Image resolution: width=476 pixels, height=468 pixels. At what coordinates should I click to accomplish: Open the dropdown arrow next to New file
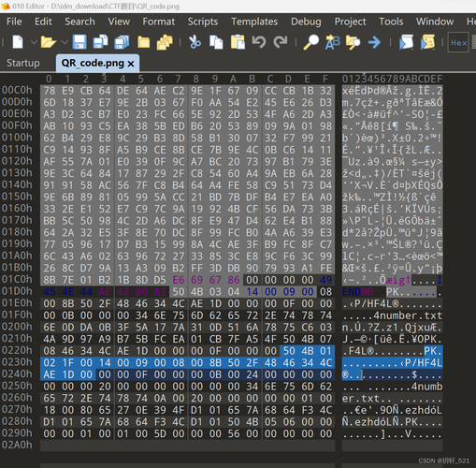click(x=34, y=42)
